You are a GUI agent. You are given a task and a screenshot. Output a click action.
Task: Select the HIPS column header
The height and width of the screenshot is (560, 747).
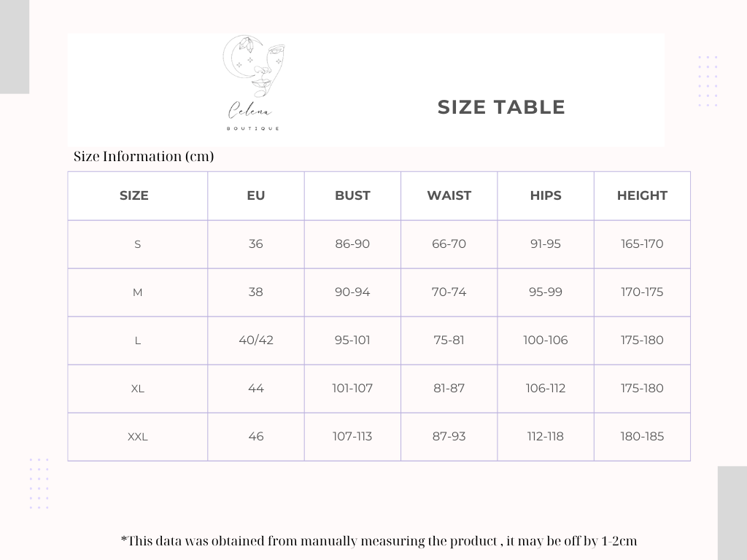pos(546,195)
